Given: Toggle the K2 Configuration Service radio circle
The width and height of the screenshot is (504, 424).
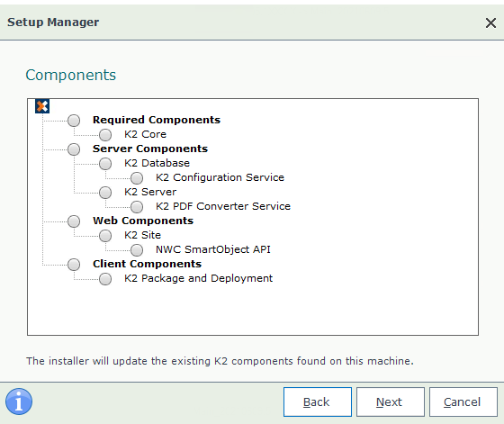Looking at the screenshot, I should (x=137, y=177).
